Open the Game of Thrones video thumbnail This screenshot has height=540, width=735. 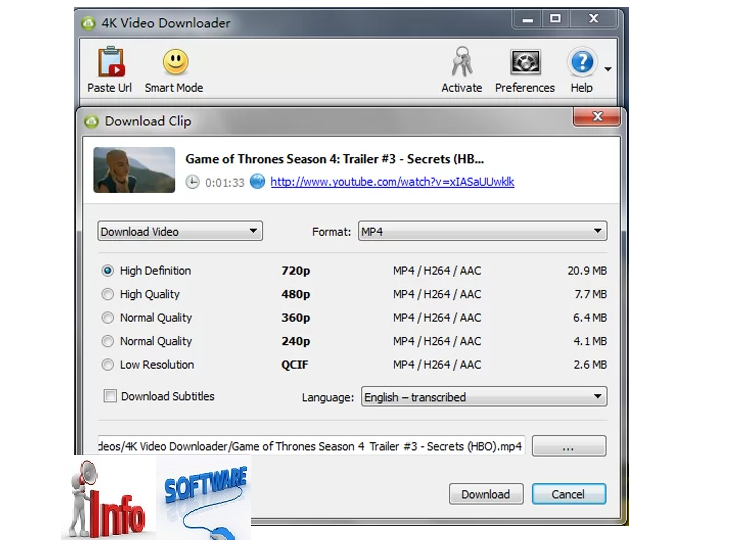[134, 170]
